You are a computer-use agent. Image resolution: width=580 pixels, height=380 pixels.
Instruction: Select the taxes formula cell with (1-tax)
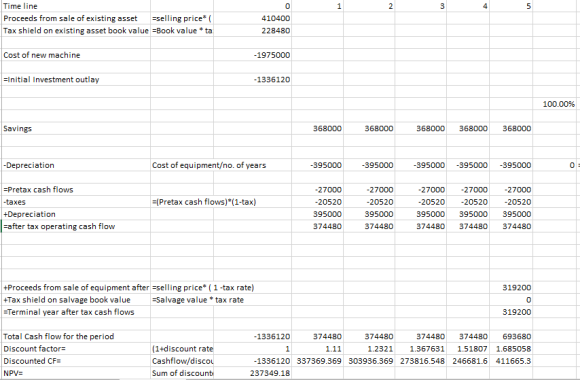coord(204,202)
